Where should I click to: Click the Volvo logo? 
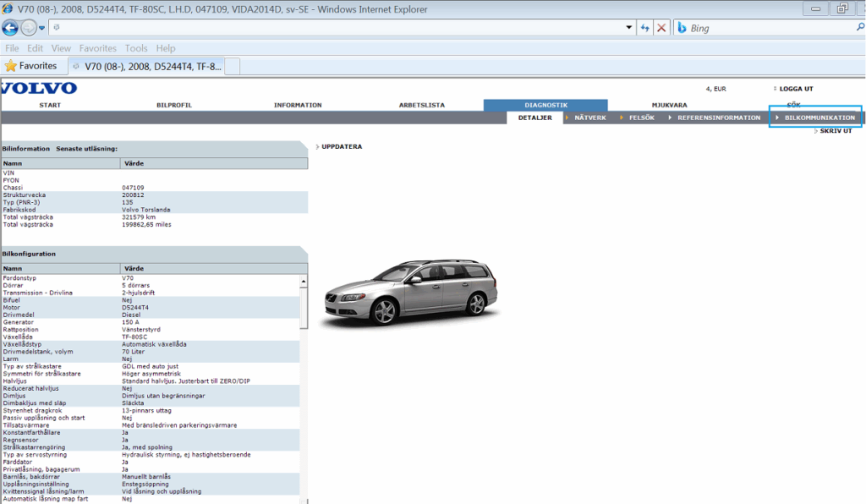click(39, 88)
